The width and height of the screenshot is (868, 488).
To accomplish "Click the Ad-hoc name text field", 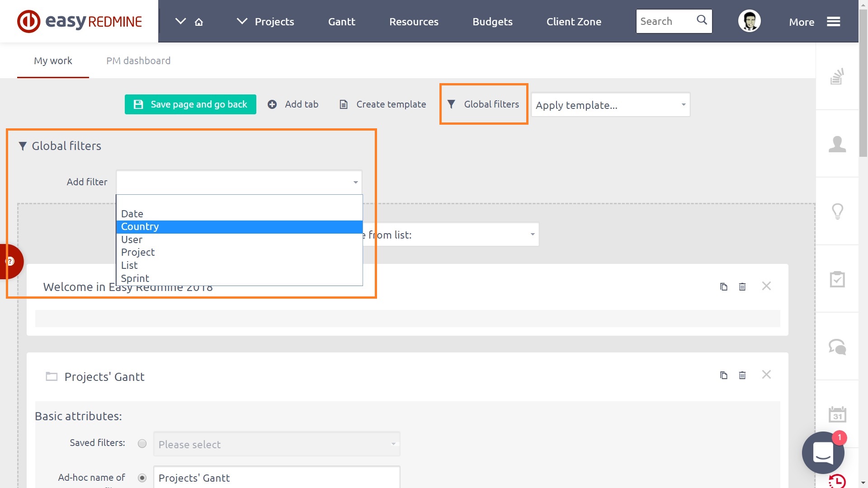I will point(276,478).
